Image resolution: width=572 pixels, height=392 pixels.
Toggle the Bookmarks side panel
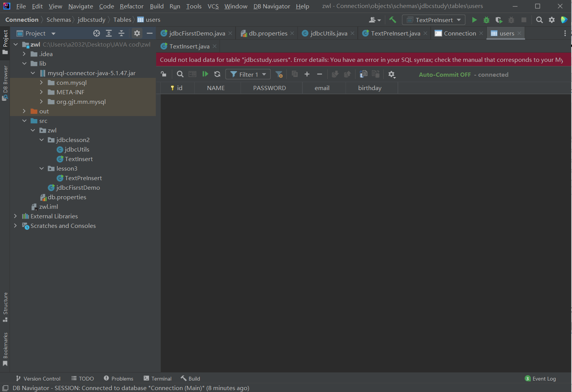[x=5, y=349]
